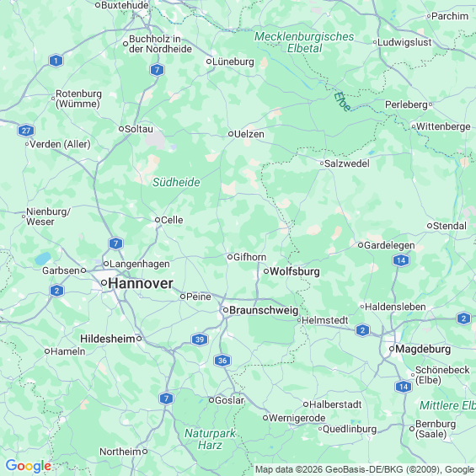Screen dimensions: 476x476
Task: Select the Südheide nature park label
Action: coord(176,182)
